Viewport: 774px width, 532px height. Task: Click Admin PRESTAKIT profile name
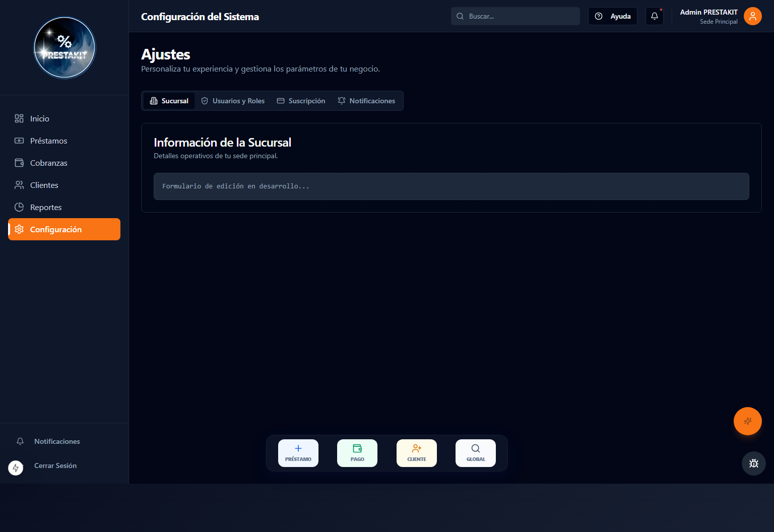coord(708,12)
